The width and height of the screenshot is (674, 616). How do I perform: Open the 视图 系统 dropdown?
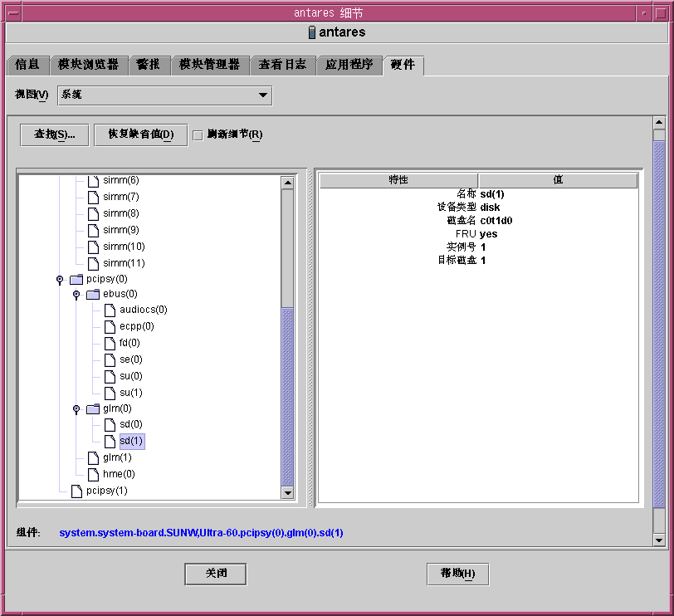(x=165, y=95)
